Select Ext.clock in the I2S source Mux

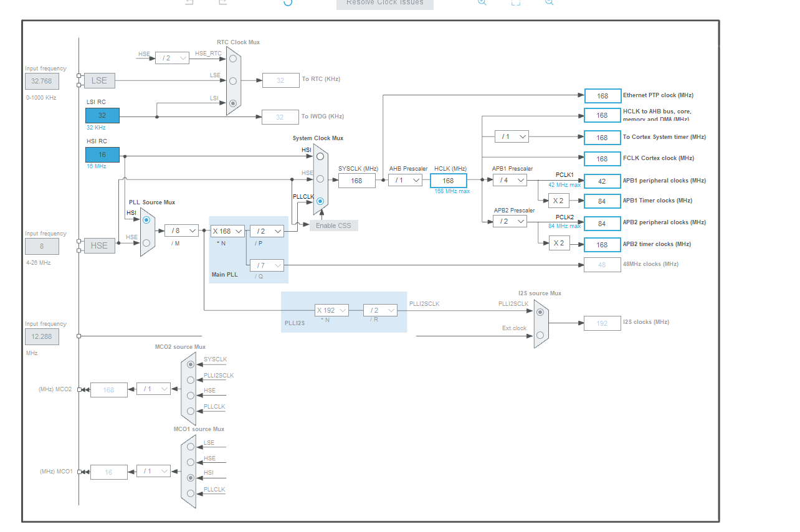click(x=540, y=335)
